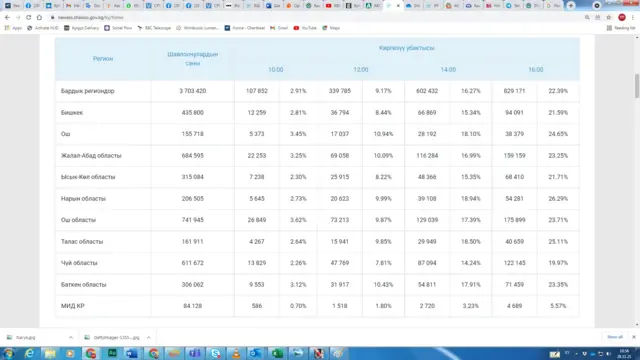Image resolution: width=640 pixels, height=360 pixels.
Task: Open the browser home page icon
Action: click(39, 18)
